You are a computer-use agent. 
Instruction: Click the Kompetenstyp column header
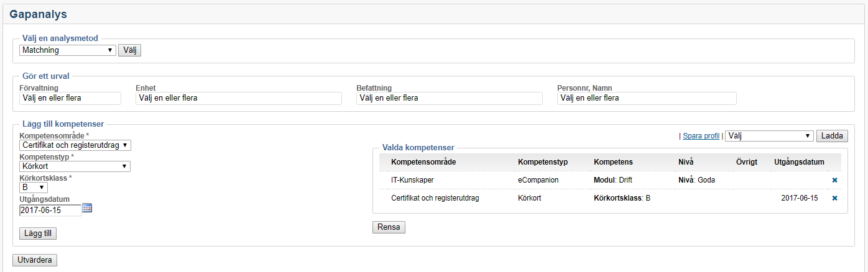[542, 162]
